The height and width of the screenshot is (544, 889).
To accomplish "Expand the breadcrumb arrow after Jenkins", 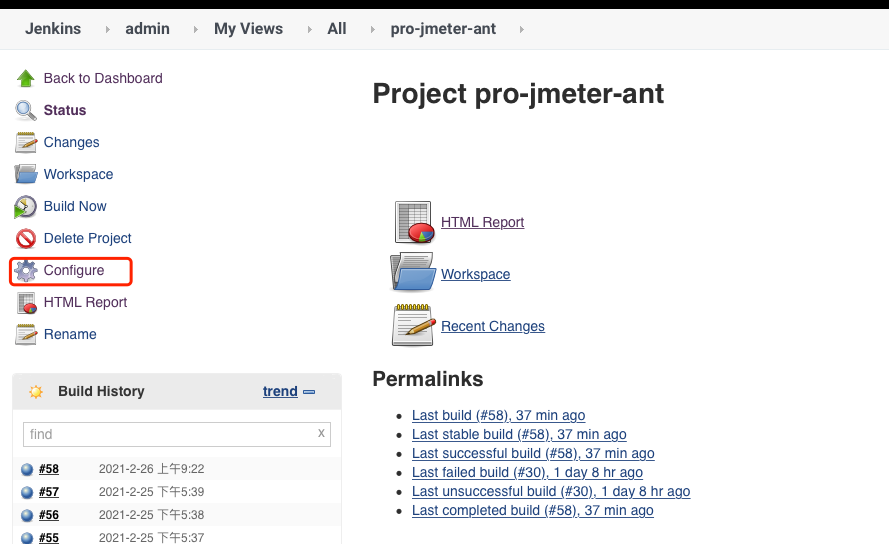I will [x=107, y=29].
